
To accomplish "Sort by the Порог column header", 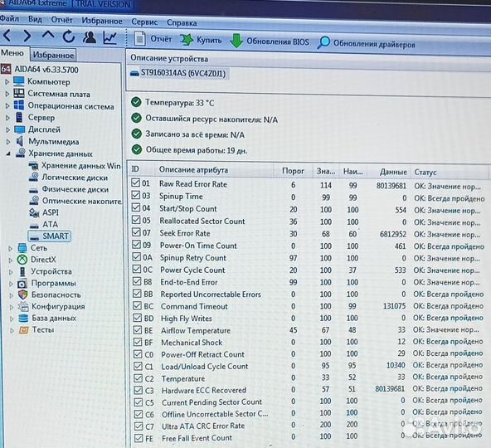I will tap(293, 171).
